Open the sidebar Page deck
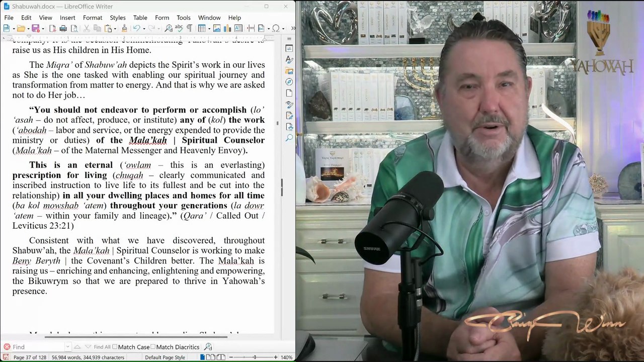 289,93
